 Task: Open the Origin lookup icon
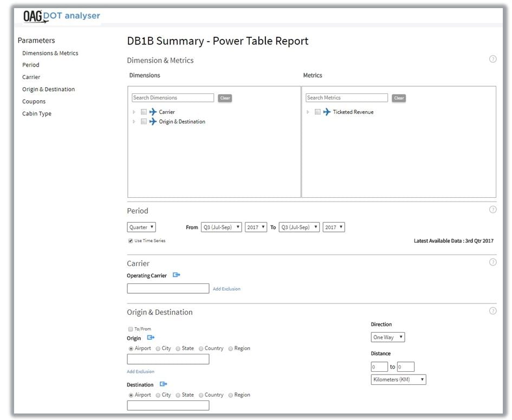pos(151,338)
